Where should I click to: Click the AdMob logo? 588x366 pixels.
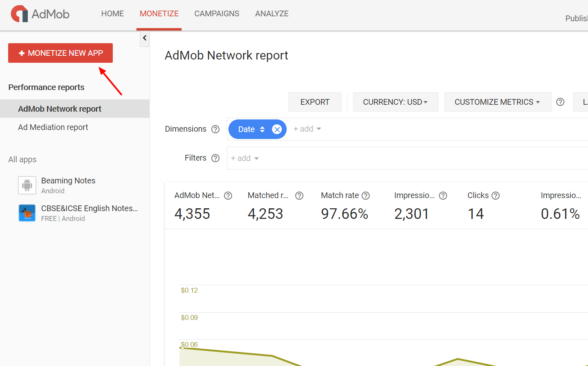39,13
